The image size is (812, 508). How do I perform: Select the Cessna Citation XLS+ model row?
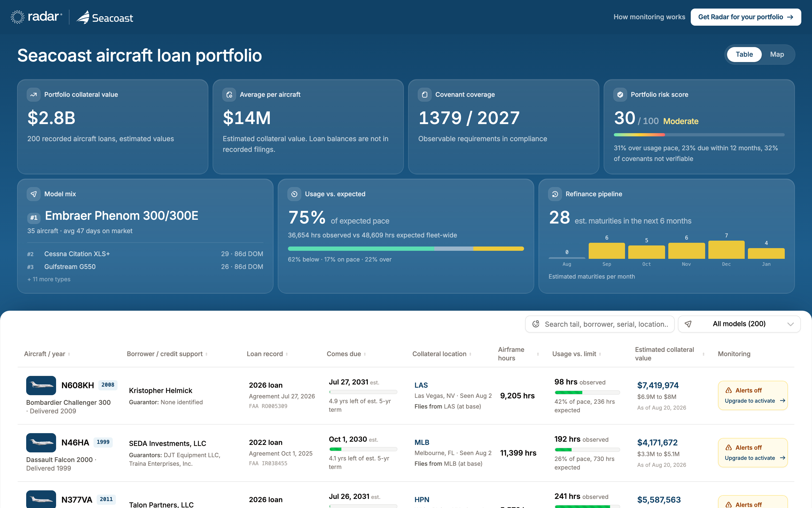pyautogui.click(x=145, y=254)
